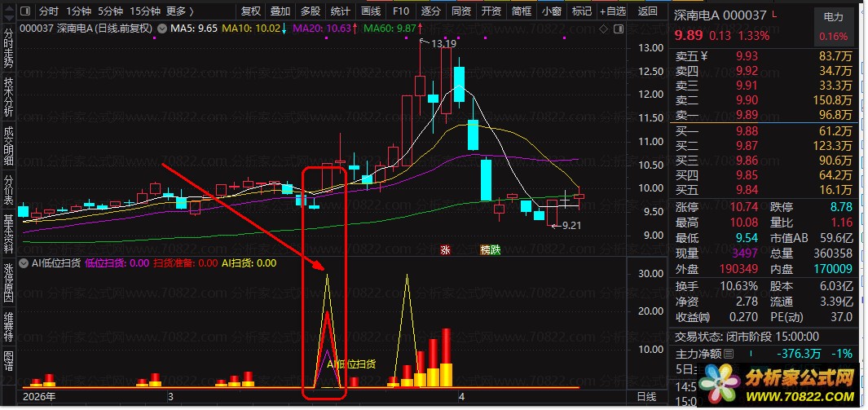Switch to 分时 intraday view
The width and height of the screenshot is (868, 410).
(49, 11)
